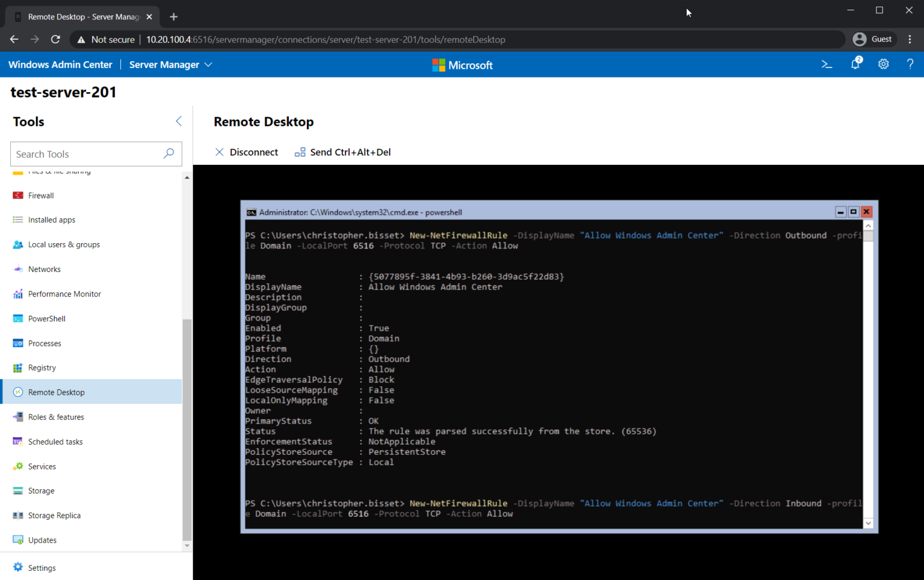924x580 pixels.
Task: Open the Firewall tool
Action: 40,195
